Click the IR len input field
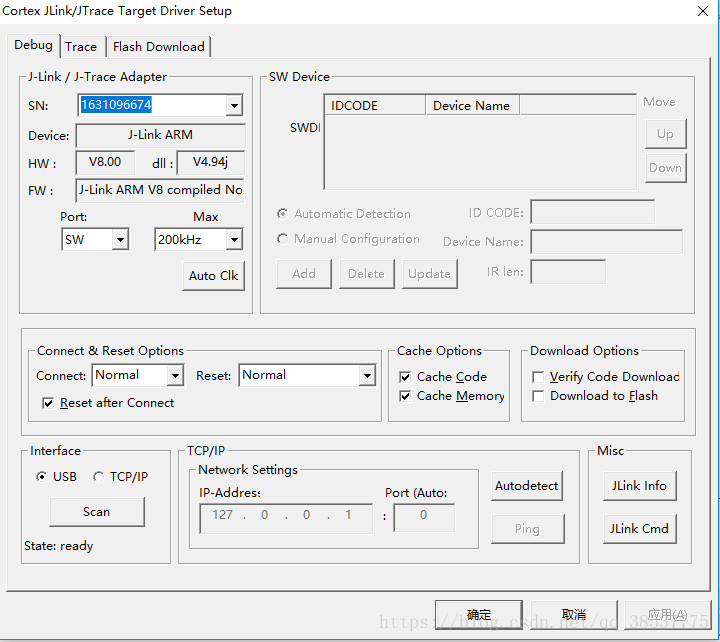Image resolution: width=720 pixels, height=642 pixels. (x=568, y=272)
